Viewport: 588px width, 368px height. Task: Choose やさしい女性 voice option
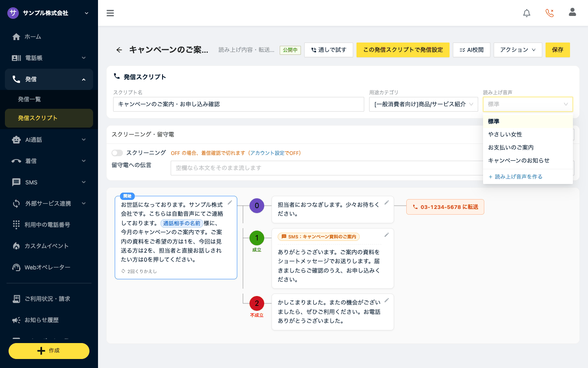(528, 135)
